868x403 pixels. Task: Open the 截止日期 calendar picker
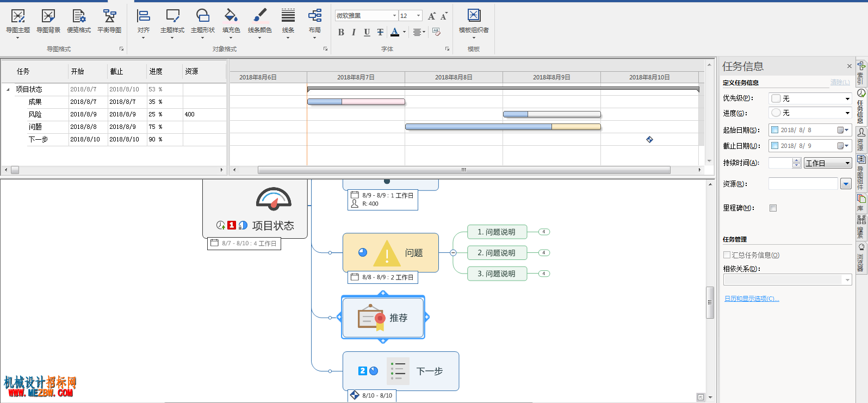[843, 146]
